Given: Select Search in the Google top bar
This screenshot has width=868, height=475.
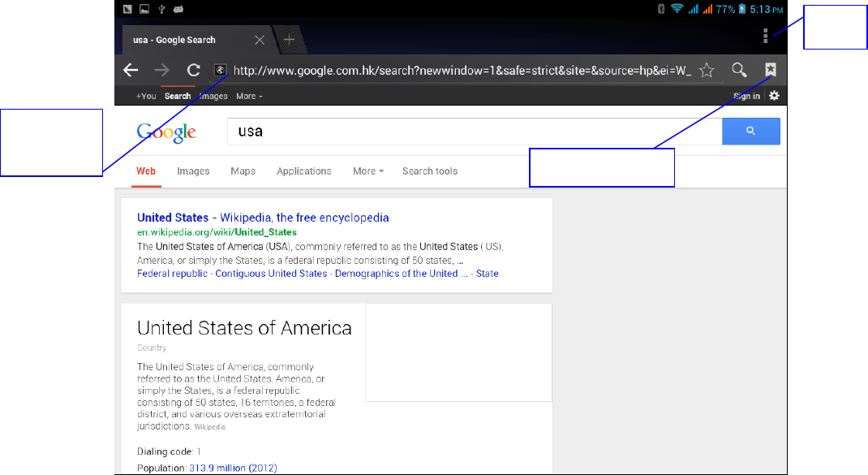Looking at the screenshot, I should (x=178, y=96).
